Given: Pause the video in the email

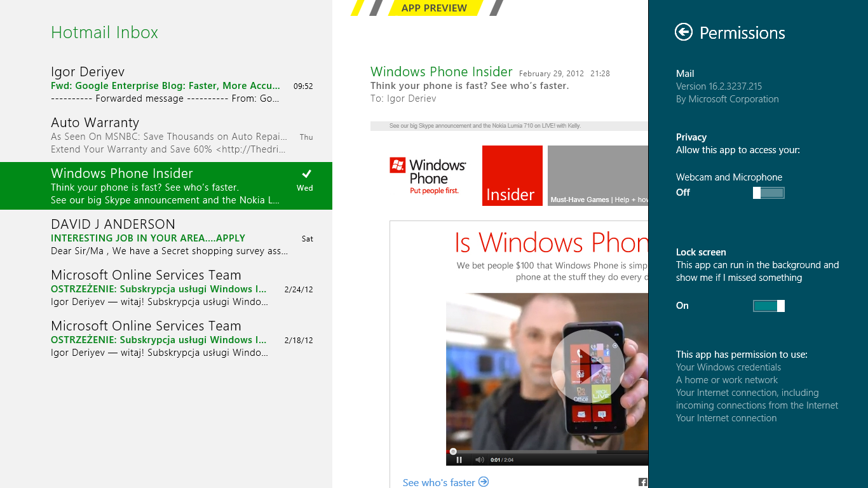Looking at the screenshot, I should pyautogui.click(x=459, y=459).
